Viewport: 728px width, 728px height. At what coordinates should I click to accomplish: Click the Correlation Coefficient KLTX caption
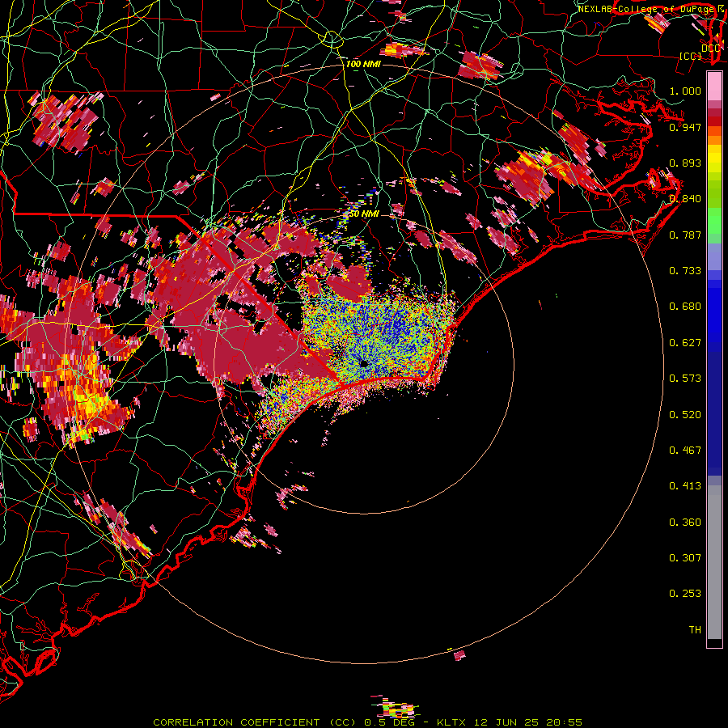(367, 722)
